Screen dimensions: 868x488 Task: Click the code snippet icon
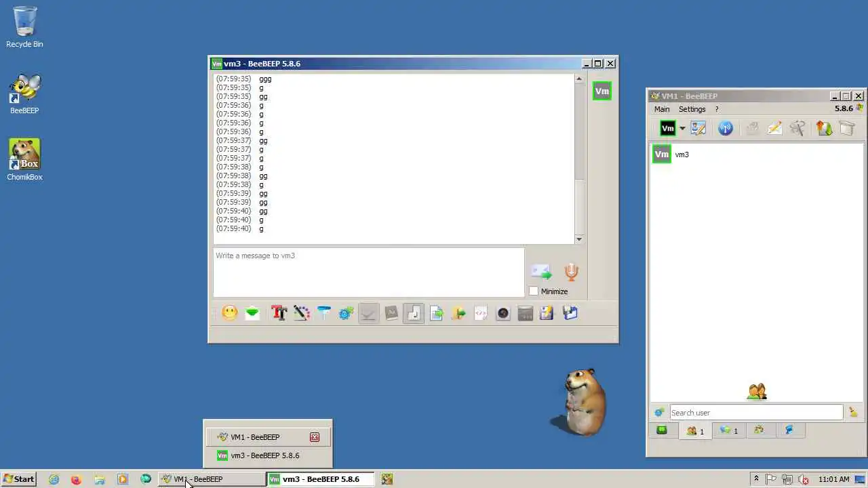pyautogui.click(x=481, y=313)
